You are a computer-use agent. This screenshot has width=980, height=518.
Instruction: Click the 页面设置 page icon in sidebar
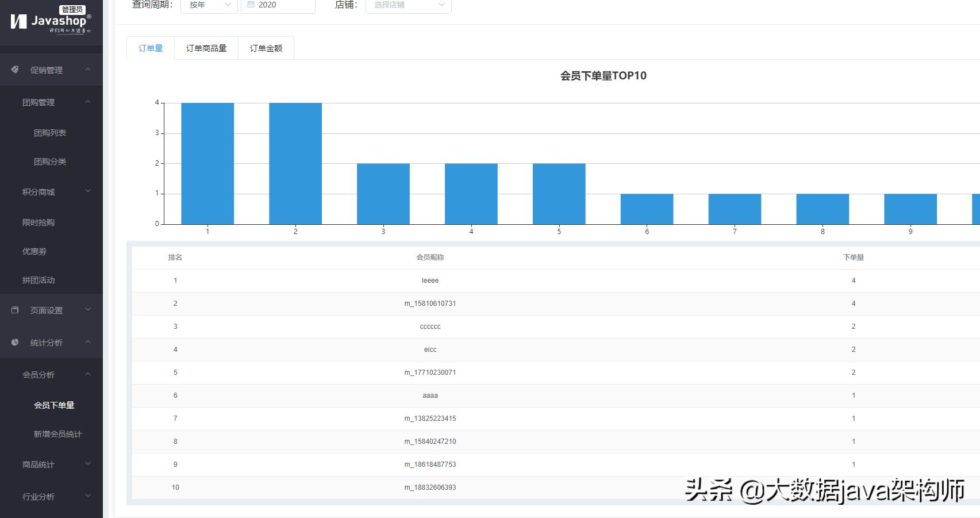[14, 309]
